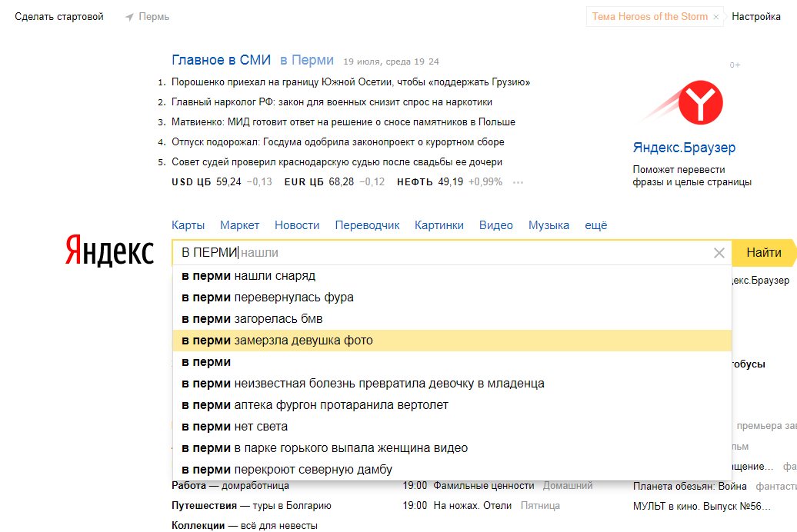Open Отпуск подорожал news item

[338, 142]
